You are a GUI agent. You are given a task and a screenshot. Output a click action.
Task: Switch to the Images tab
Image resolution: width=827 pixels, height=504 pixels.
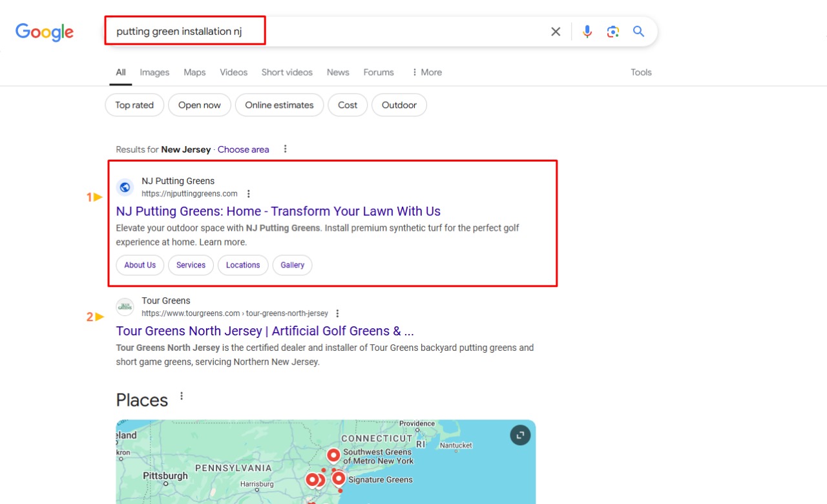(x=154, y=72)
